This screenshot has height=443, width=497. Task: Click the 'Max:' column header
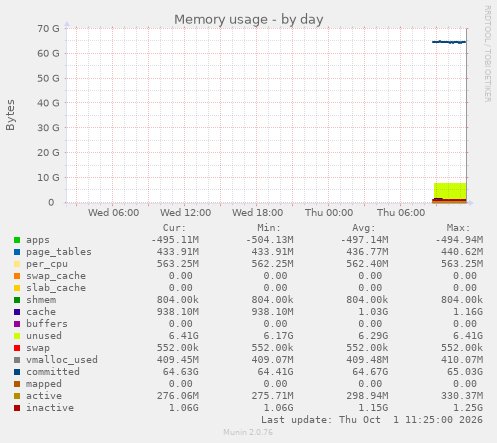[458, 228]
